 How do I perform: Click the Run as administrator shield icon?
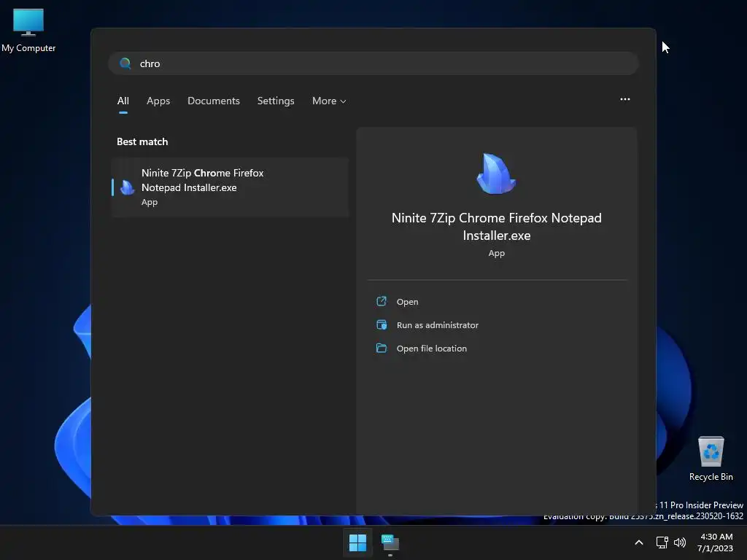381,324
